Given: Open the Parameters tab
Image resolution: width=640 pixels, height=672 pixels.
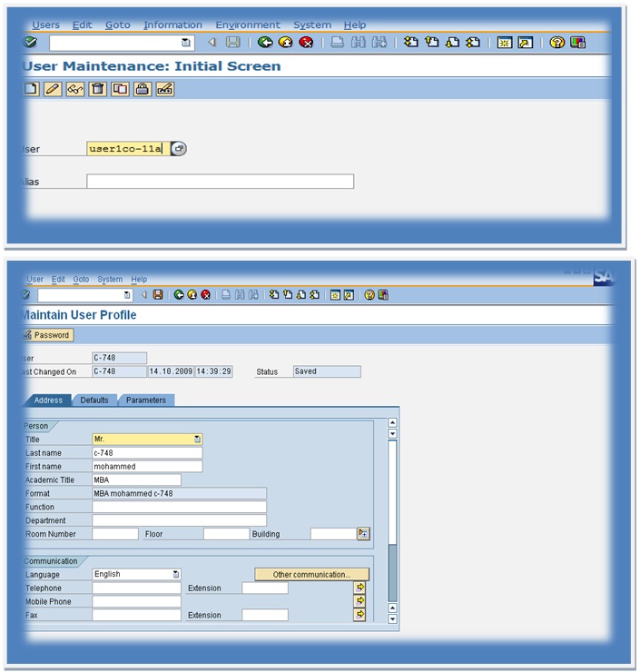Looking at the screenshot, I should click(x=145, y=400).
